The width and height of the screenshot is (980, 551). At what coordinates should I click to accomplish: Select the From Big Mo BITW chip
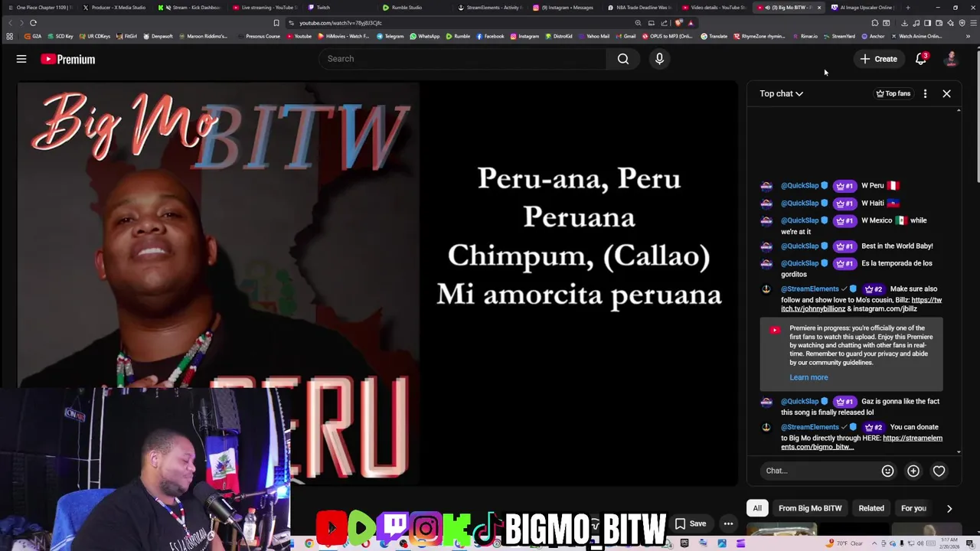click(810, 508)
